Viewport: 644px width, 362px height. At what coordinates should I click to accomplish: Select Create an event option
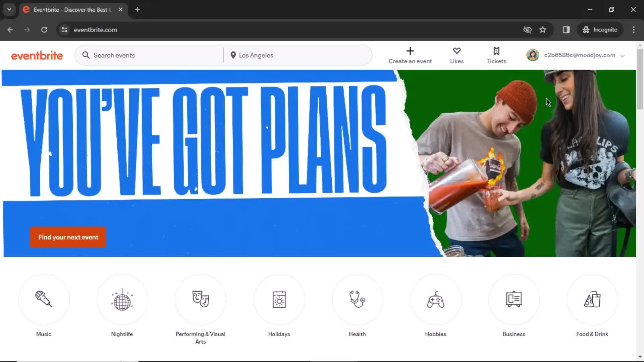point(410,55)
